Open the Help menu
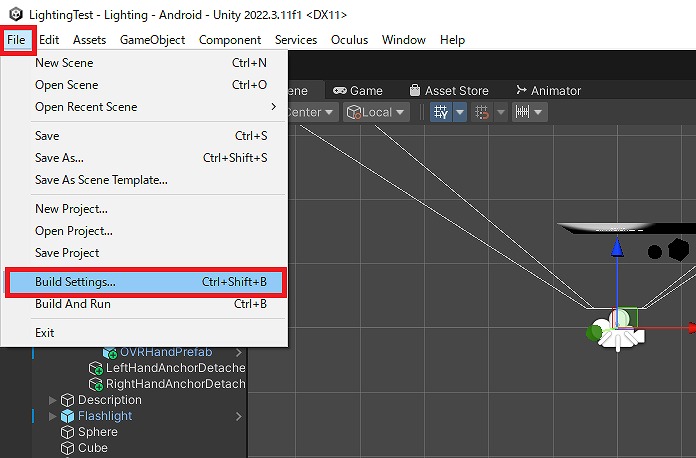The width and height of the screenshot is (696, 458). pyautogui.click(x=452, y=40)
